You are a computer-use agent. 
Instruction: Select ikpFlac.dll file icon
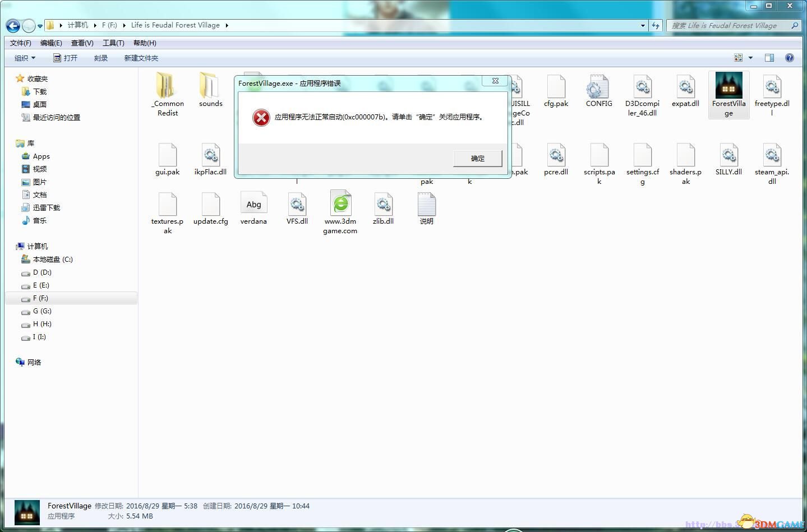click(x=210, y=155)
